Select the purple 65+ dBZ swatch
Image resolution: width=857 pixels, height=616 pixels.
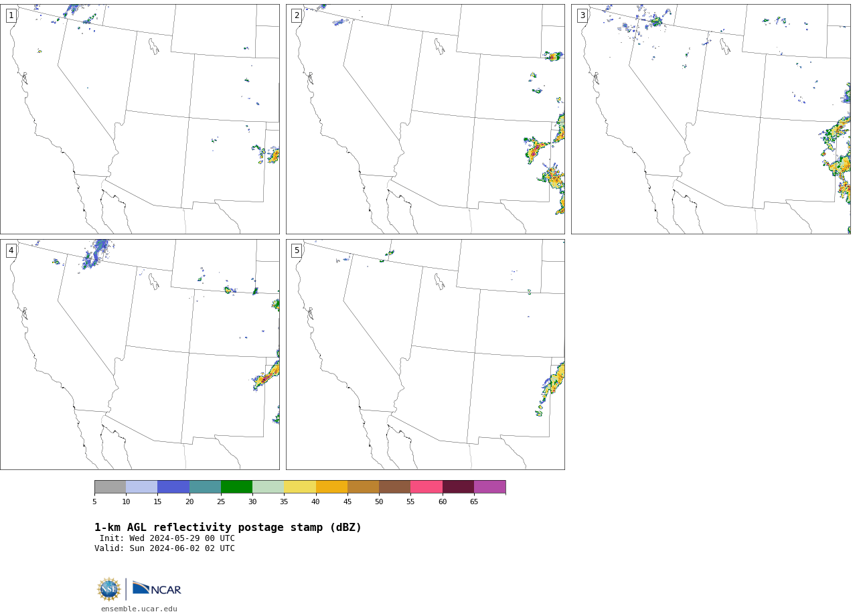click(489, 487)
